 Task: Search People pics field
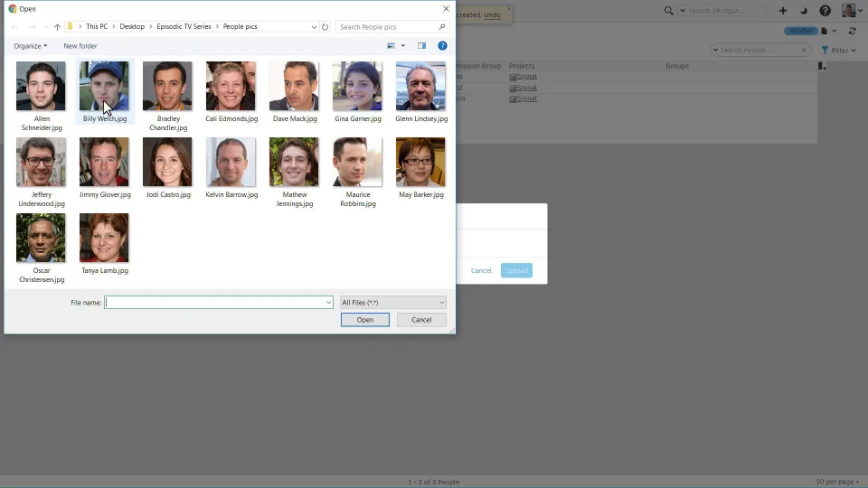coord(392,26)
